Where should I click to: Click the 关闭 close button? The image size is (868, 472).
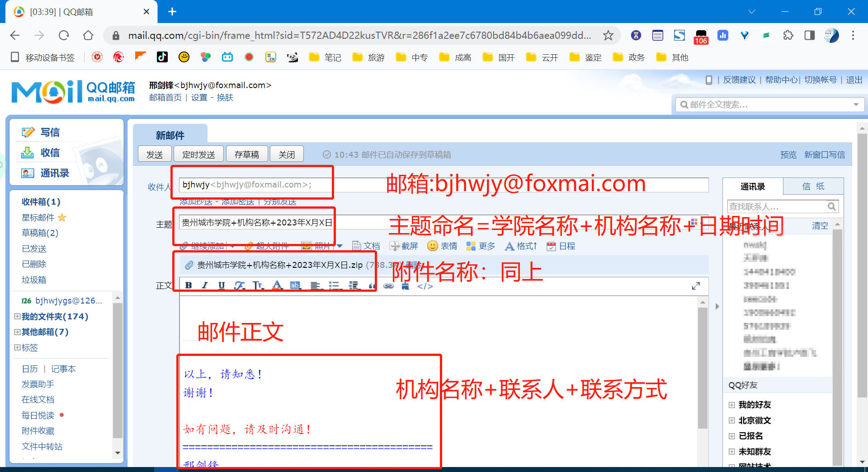[x=287, y=154]
